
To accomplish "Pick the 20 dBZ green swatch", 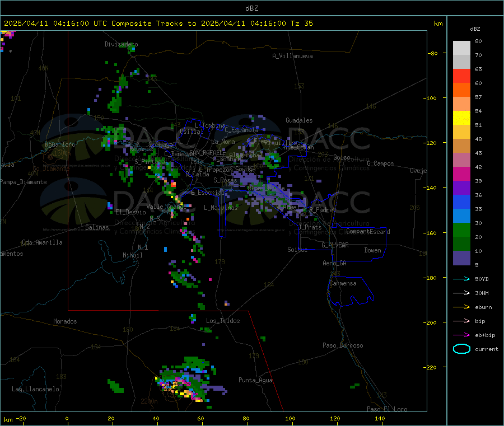I will point(461,230).
